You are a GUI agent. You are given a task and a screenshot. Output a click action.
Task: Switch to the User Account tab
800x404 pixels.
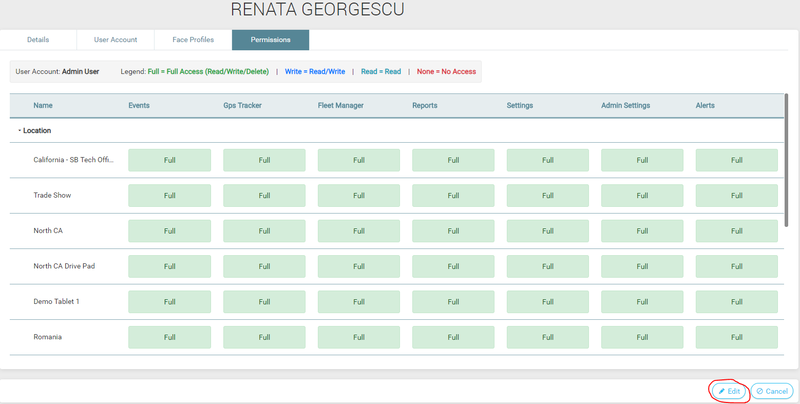[x=115, y=40]
